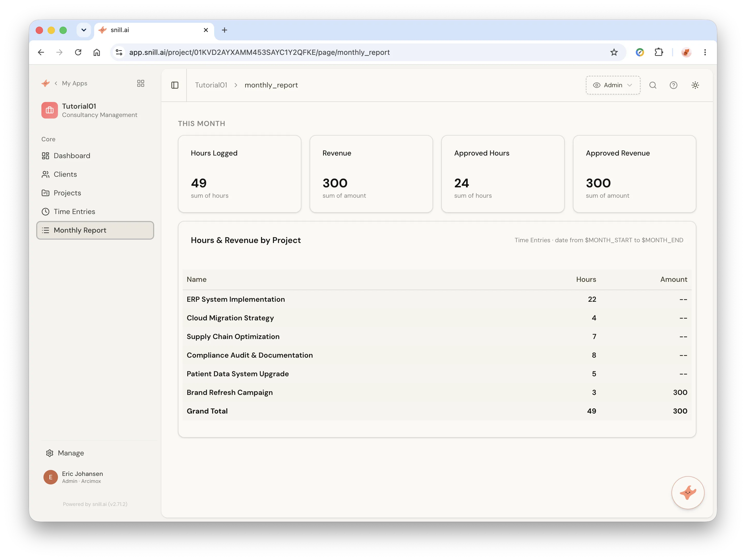
Task: Click the site info icon in address bar
Action: [119, 52]
